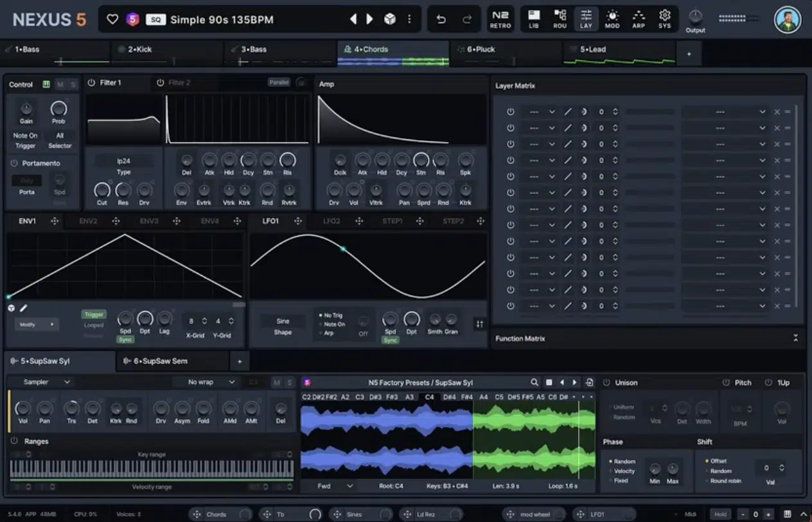The height and width of the screenshot is (522, 812).
Task: Open the ROU routing view
Action: [x=560, y=19]
